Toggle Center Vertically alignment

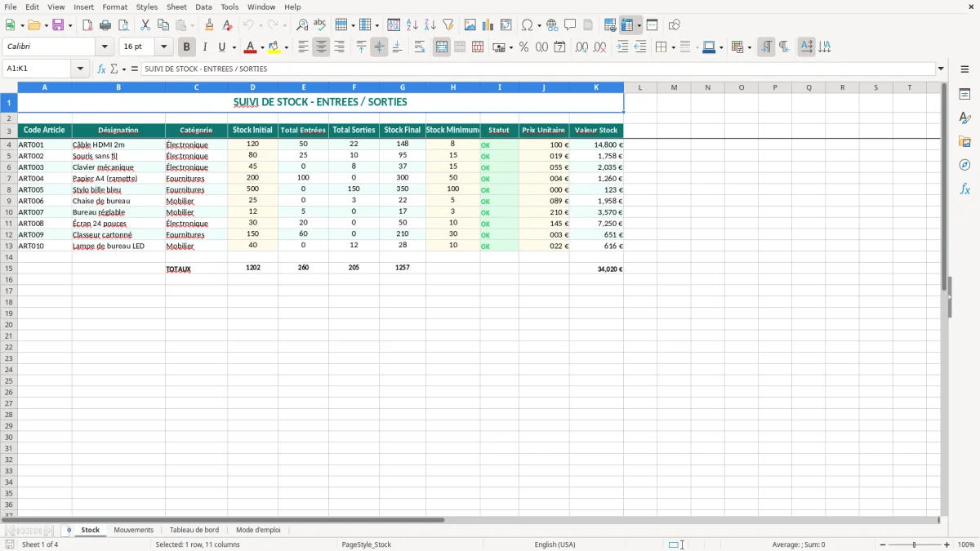[379, 47]
